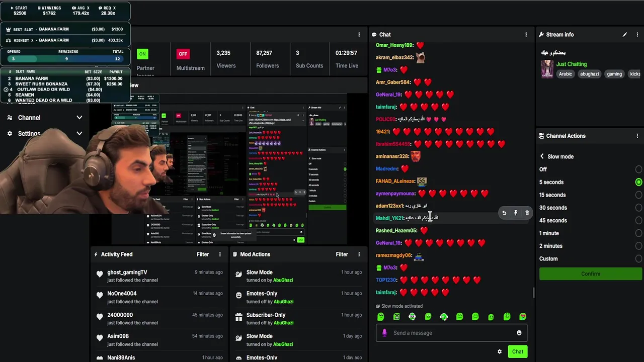Open the Activity Feed Filter
Viewport: 644px width, 362px height.
(x=203, y=254)
